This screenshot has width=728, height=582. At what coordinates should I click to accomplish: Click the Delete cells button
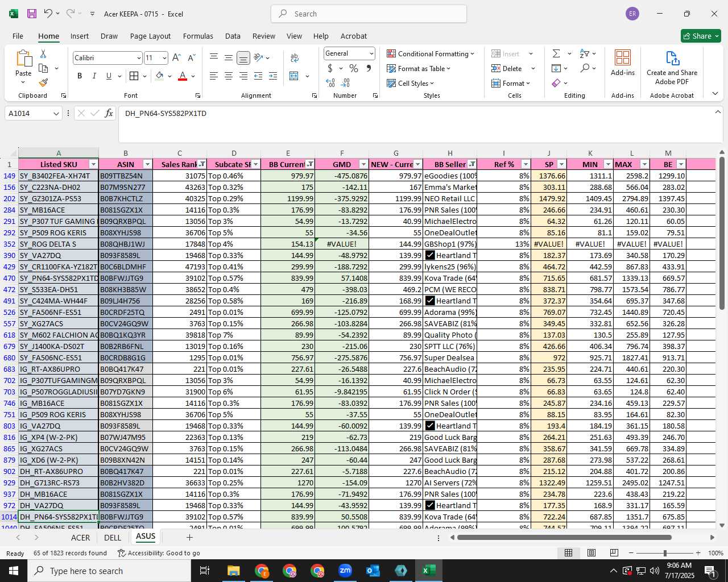pos(507,68)
